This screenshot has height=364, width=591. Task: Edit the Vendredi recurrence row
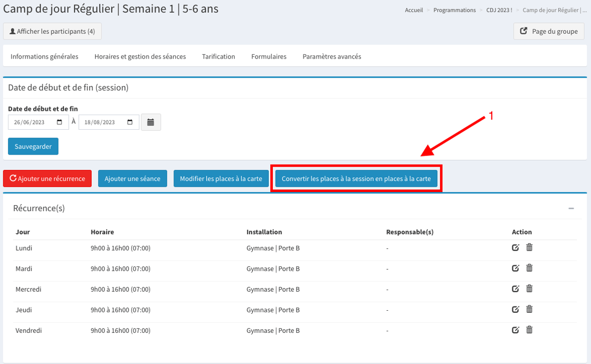(x=516, y=330)
